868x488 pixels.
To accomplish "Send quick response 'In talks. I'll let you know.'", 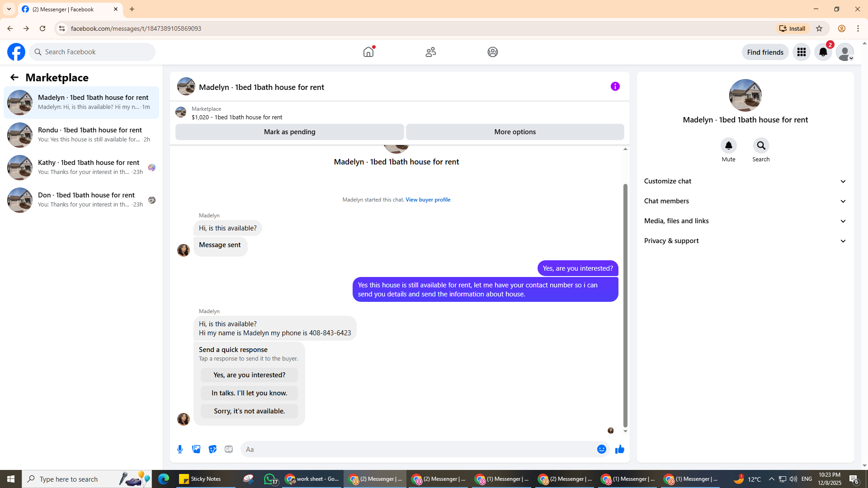I will (250, 393).
